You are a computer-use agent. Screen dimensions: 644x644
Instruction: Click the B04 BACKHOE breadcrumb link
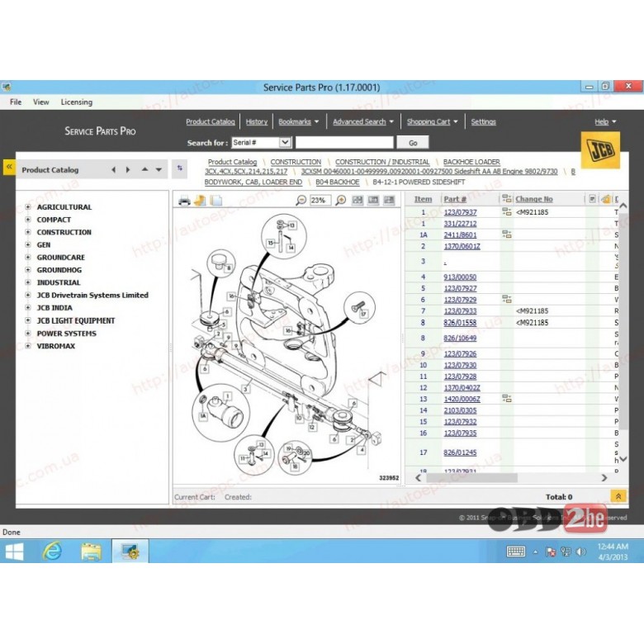coord(337,182)
